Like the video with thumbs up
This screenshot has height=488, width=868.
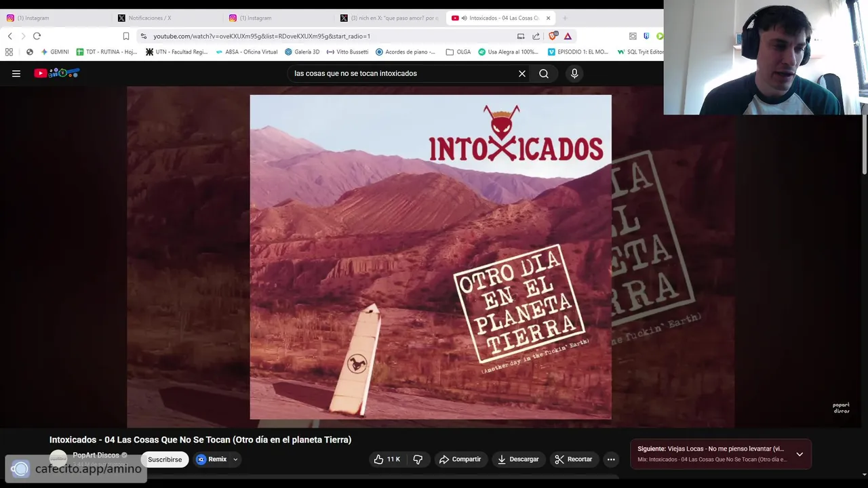(387, 459)
